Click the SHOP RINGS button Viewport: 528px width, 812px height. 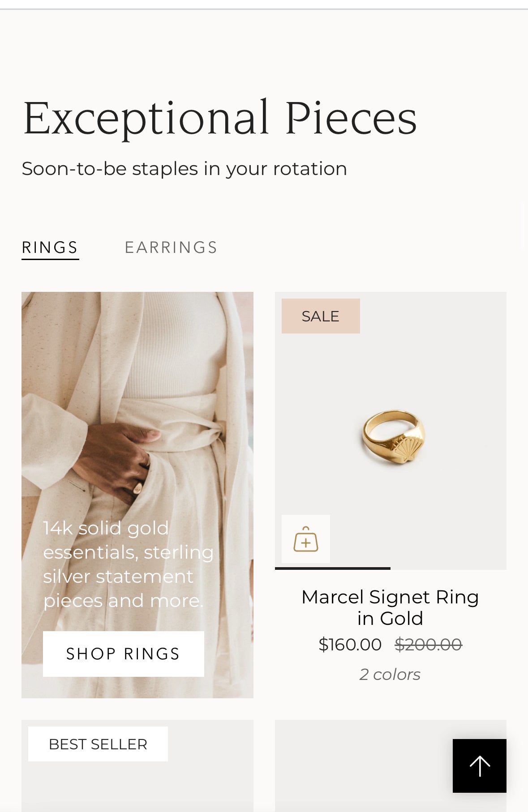coord(123,654)
